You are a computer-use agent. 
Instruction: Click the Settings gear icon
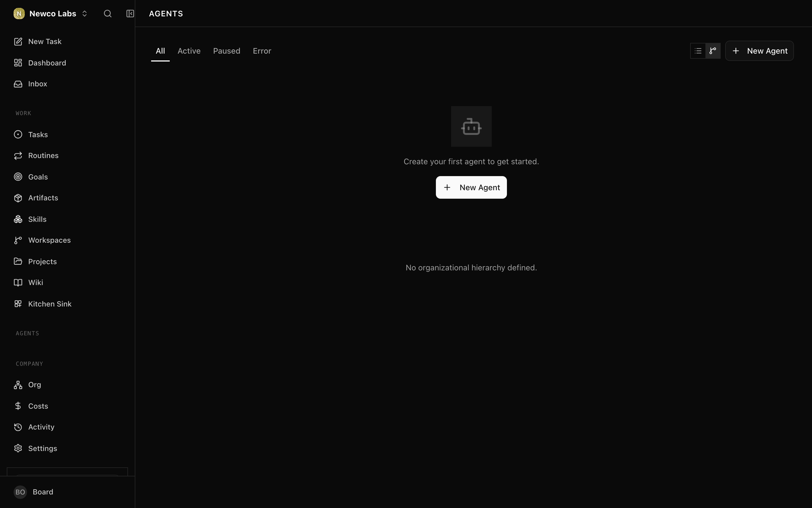(18, 448)
